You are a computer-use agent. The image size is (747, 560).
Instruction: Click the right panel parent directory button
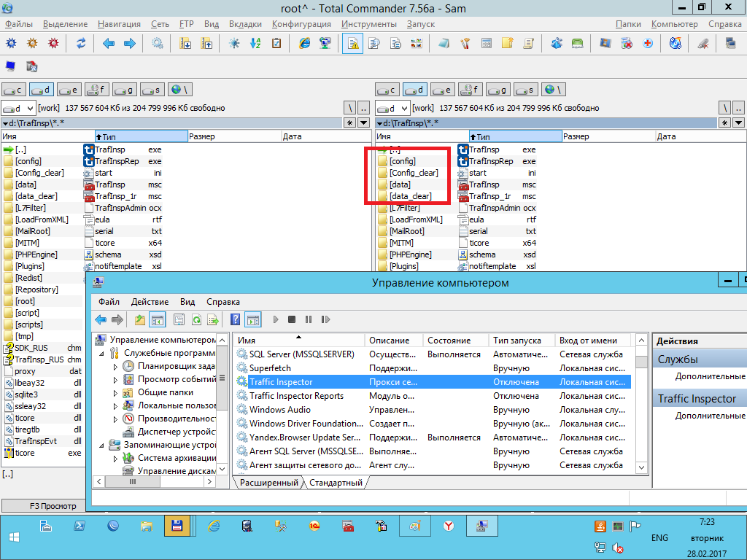[x=738, y=108]
